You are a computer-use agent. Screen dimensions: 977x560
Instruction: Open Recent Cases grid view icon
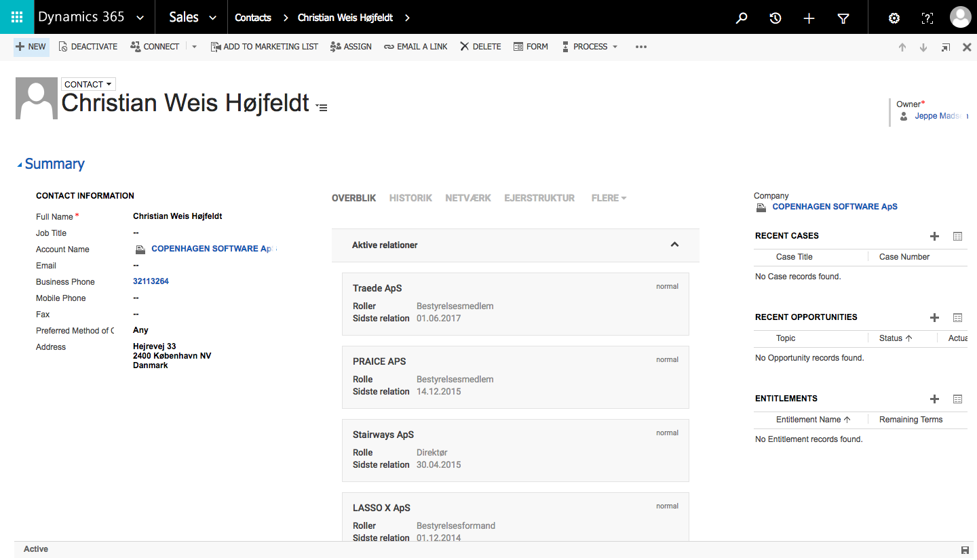click(x=958, y=237)
